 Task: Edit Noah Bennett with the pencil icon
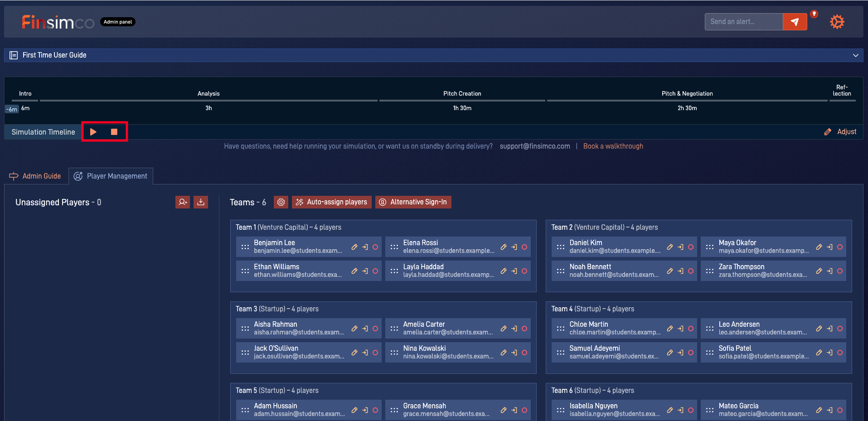click(x=670, y=271)
